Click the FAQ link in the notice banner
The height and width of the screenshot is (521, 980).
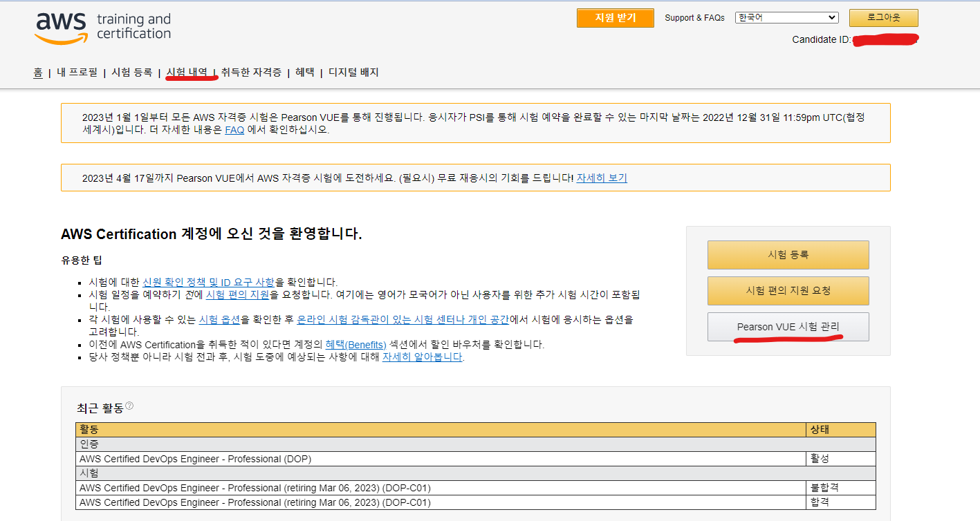[x=234, y=129]
